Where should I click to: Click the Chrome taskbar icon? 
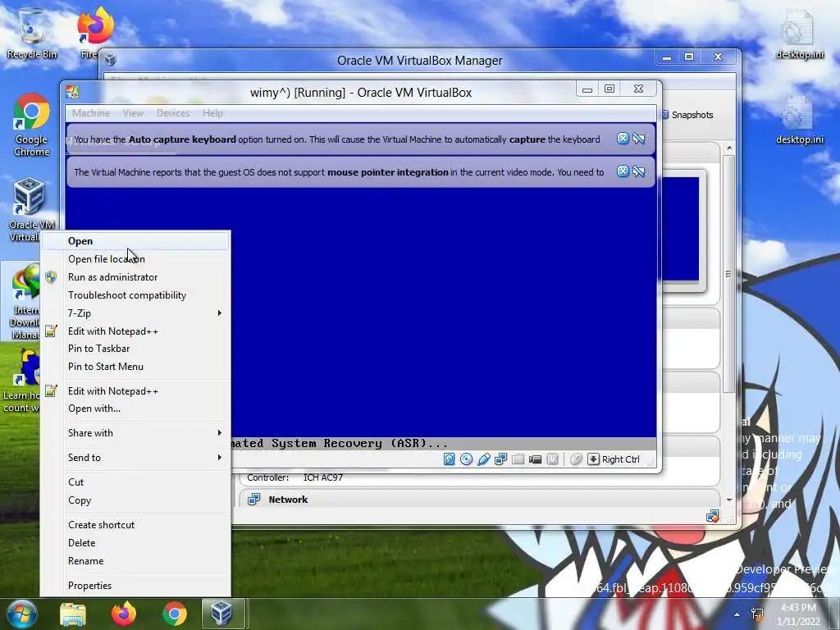tap(175, 614)
